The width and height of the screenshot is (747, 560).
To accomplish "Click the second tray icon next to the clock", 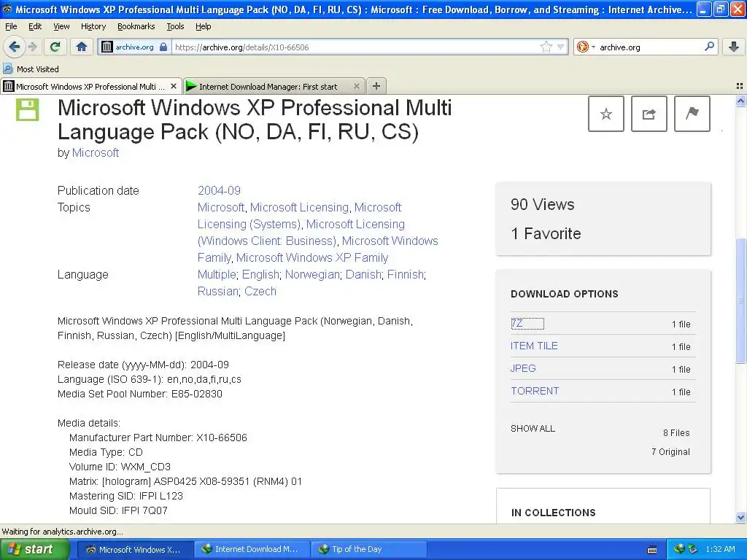I will tap(692, 549).
